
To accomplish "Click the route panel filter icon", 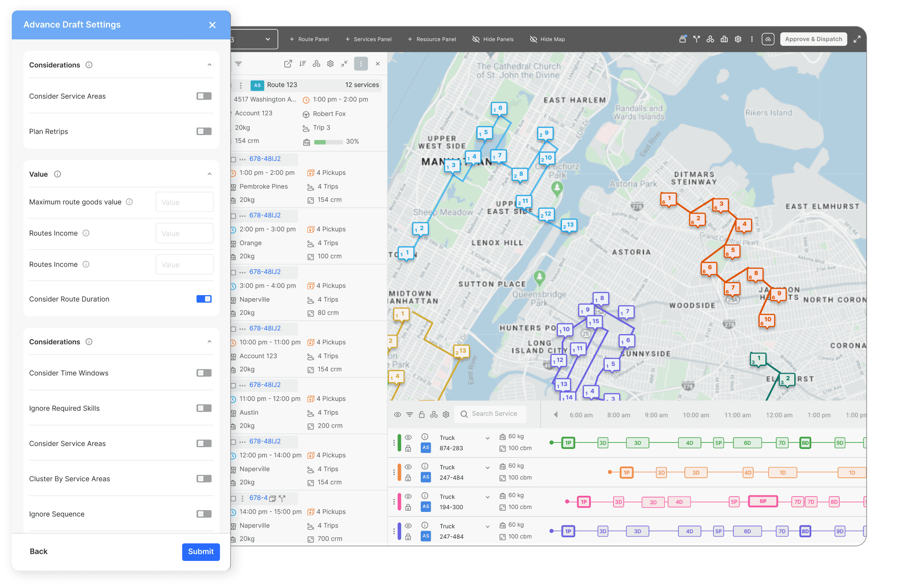I will pyautogui.click(x=238, y=64).
